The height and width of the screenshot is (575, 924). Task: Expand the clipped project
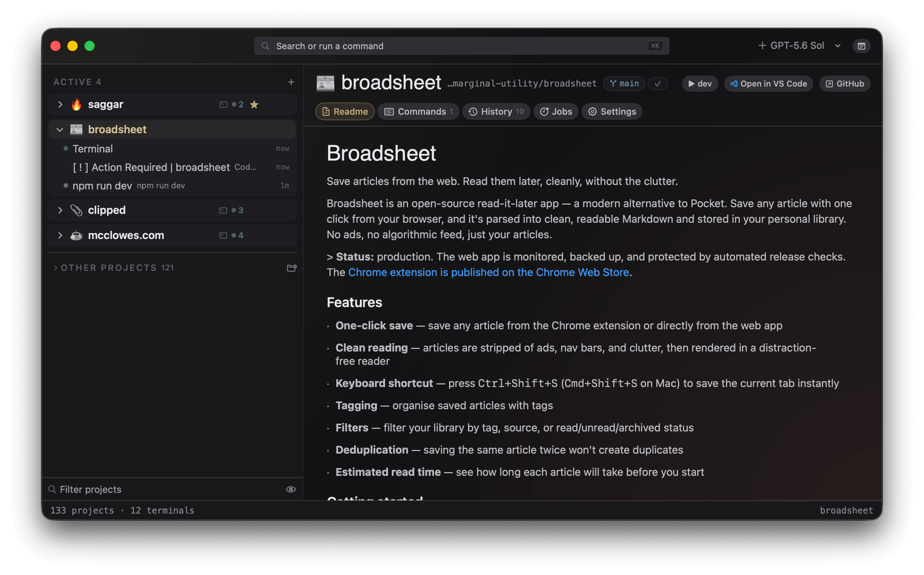click(x=60, y=210)
